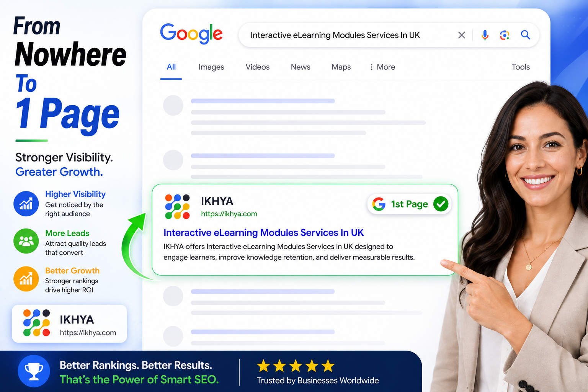Click the Attract quality leads that convert text
Viewport: 588px width, 392px height.
pyautogui.click(x=75, y=248)
